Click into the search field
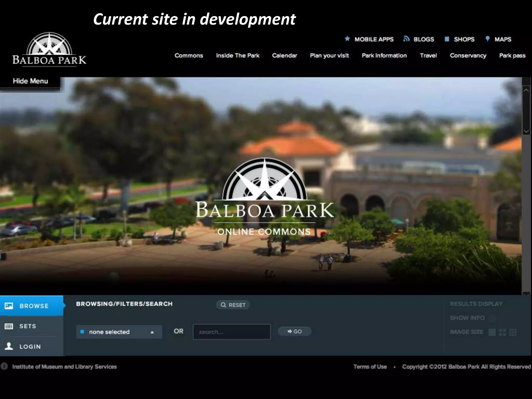 coord(232,332)
